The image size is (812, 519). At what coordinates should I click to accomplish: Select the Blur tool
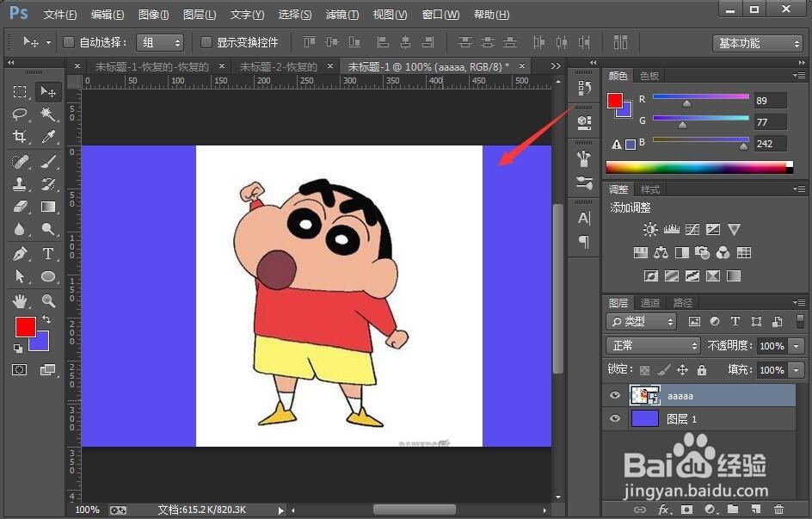[x=20, y=229]
